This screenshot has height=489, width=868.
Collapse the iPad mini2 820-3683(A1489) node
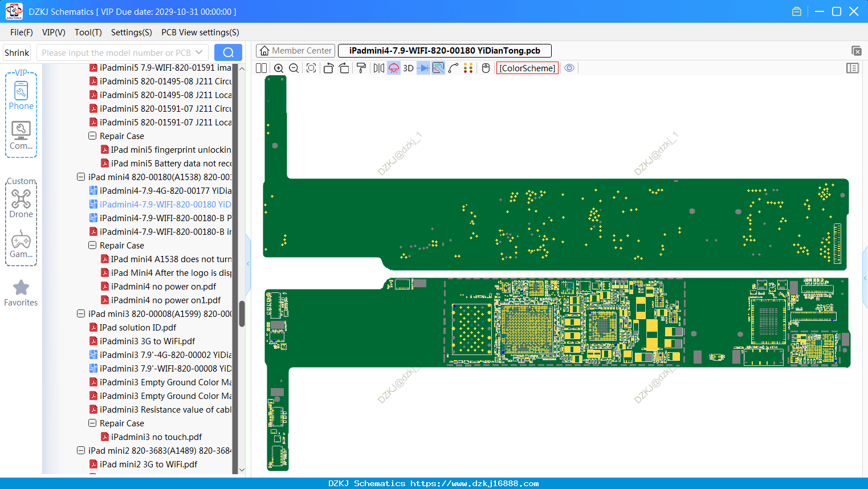tap(81, 451)
